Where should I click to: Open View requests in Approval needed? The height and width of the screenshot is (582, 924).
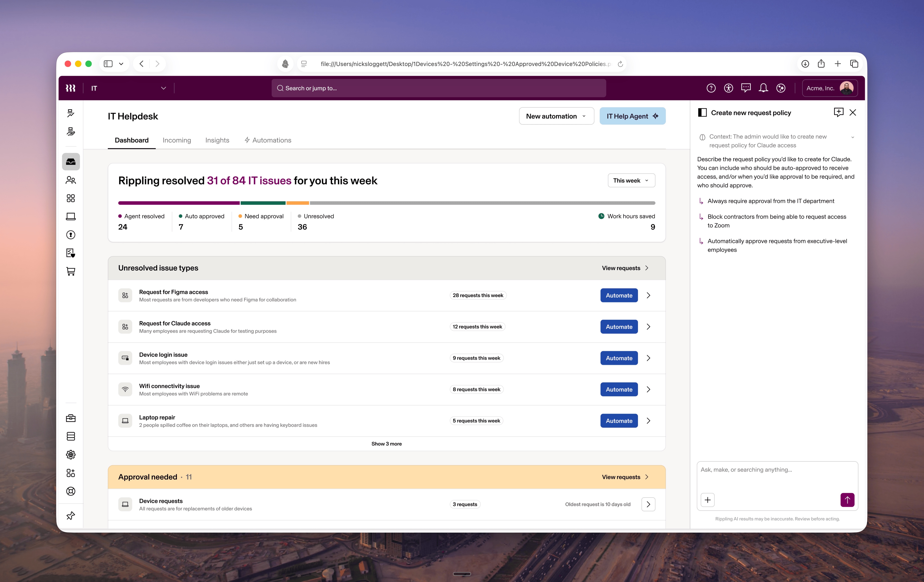(625, 477)
